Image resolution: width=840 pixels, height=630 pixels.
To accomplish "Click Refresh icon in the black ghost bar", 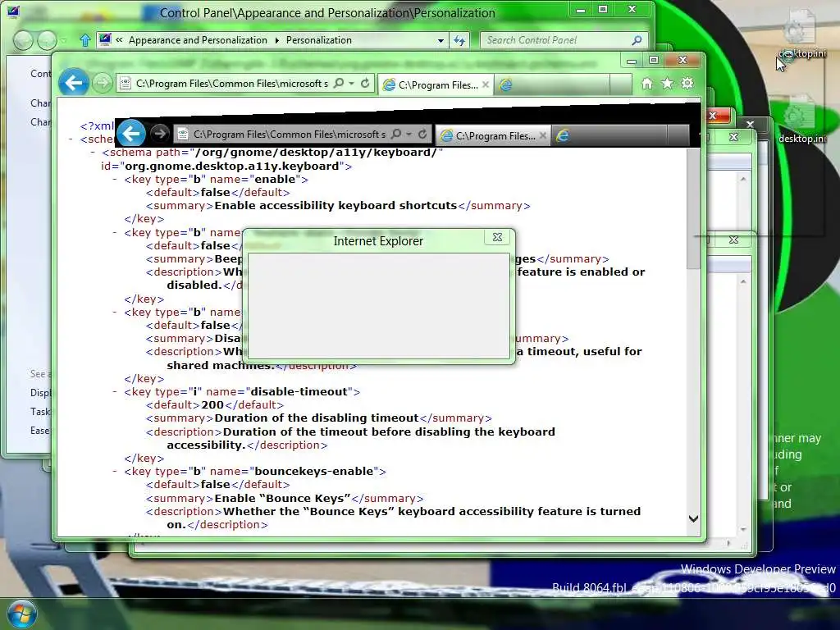I will (422, 134).
